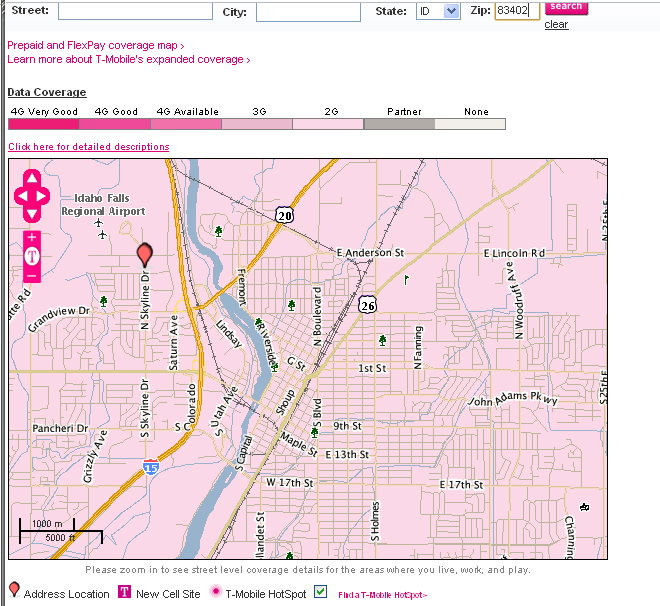Click the small icon near Channing street
This screenshot has width=660, height=606.
[x=584, y=507]
